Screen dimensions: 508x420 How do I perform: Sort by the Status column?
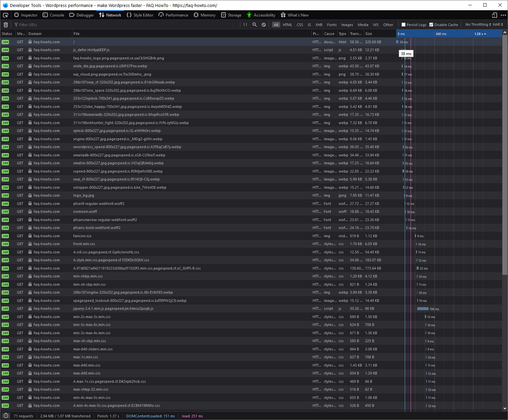click(8, 34)
